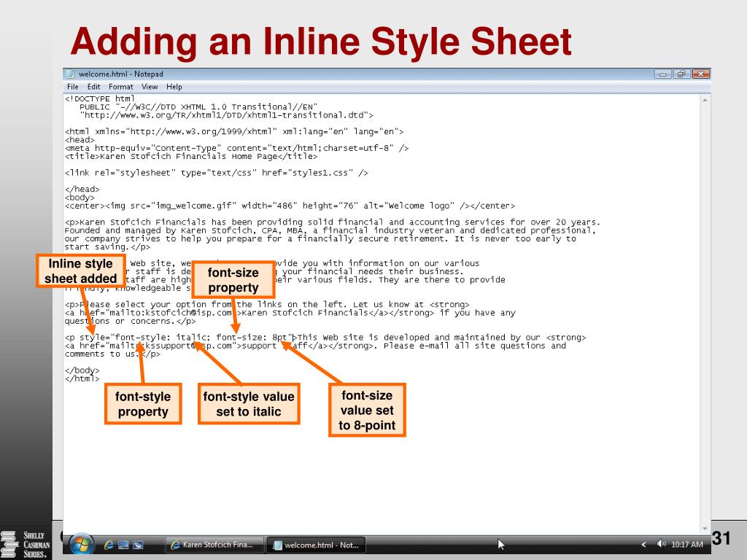This screenshot has width=747, height=560.
Task: Click the <head> tag line
Action: tap(80, 139)
